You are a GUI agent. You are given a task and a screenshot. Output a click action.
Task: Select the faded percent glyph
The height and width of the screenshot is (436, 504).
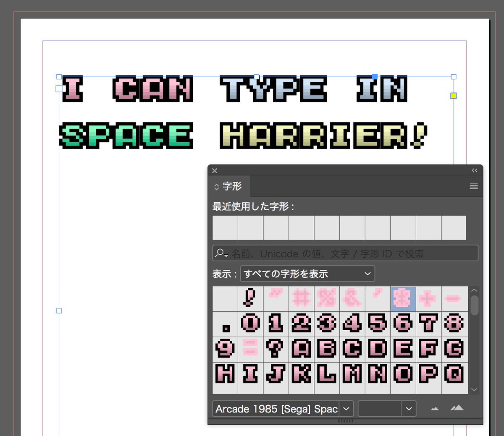(327, 299)
